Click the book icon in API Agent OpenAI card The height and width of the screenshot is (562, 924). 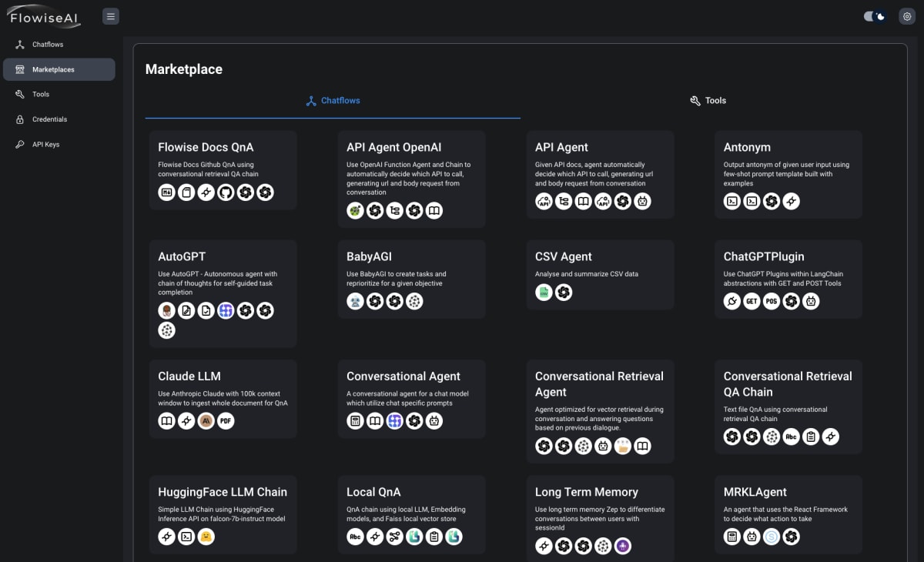[434, 210]
